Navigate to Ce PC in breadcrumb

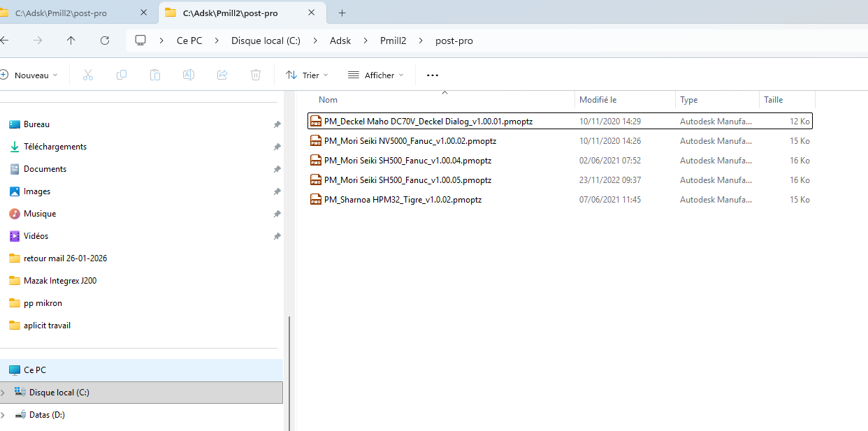tap(189, 41)
